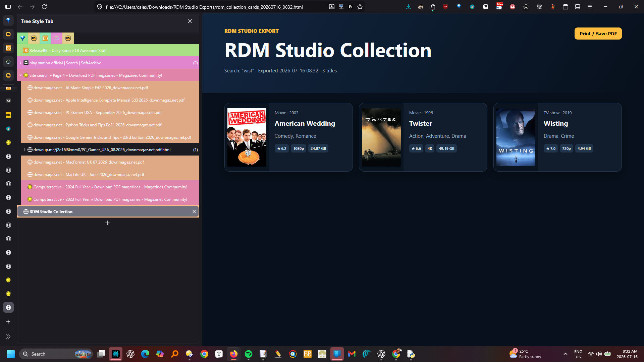Bookmark this page with star icon
The image size is (644, 362).
360,7
